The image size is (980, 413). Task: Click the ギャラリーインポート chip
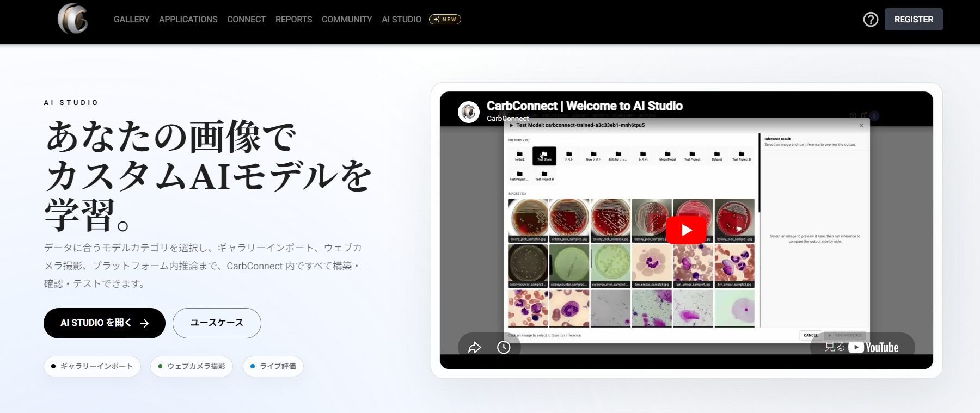point(92,366)
